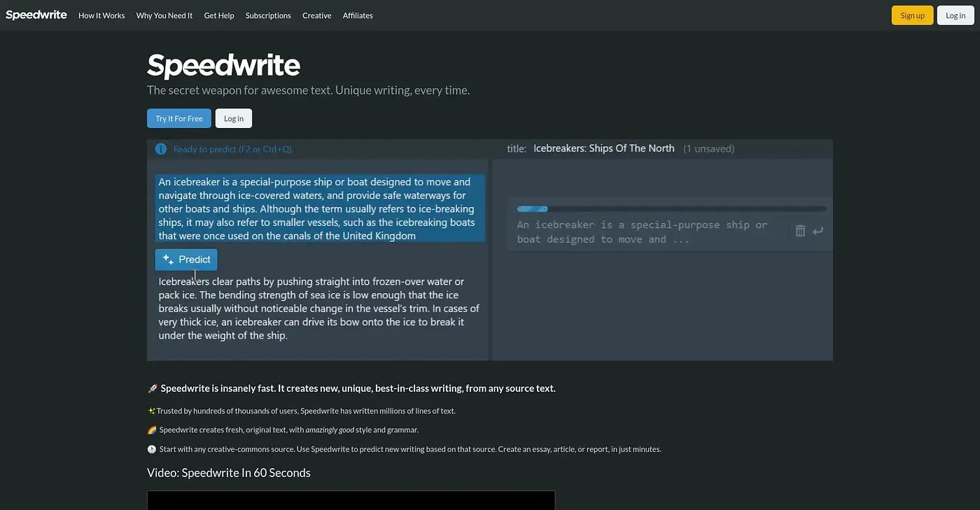The width and height of the screenshot is (980, 510).
Task: Click the highlighted paragraph starting An icebreaker is
Action: pos(320,208)
